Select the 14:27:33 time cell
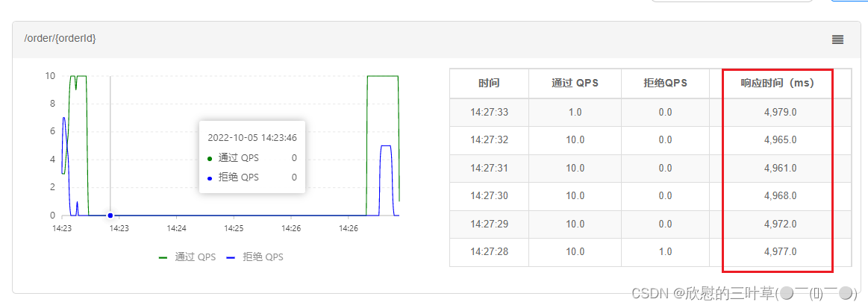 pyautogui.click(x=489, y=113)
